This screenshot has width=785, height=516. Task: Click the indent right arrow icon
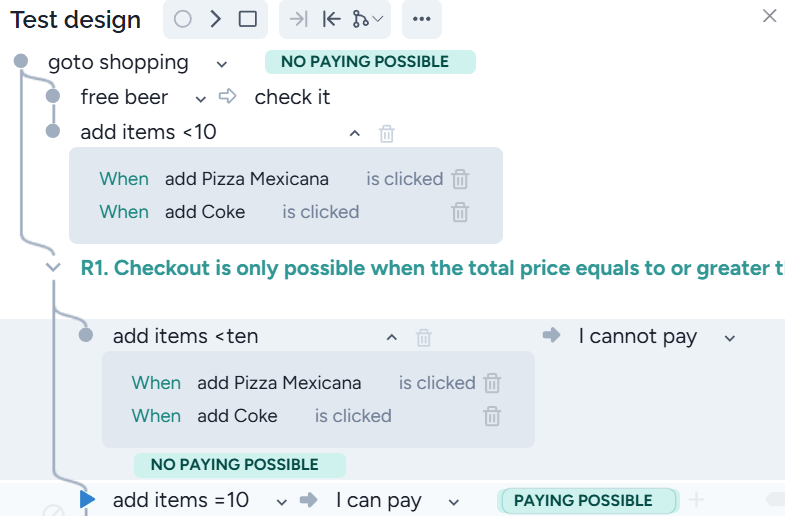click(x=298, y=19)
